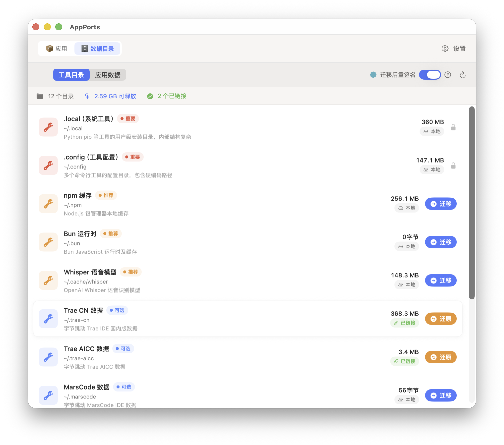Click the refresh icon next to help
The image size is (504, 445).
coord(462,75)
